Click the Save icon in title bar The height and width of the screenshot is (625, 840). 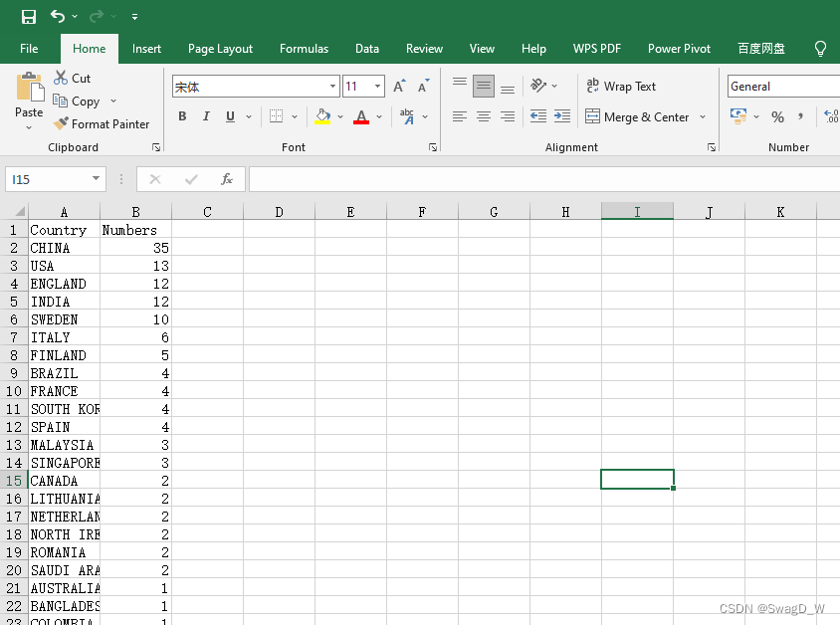29,17
